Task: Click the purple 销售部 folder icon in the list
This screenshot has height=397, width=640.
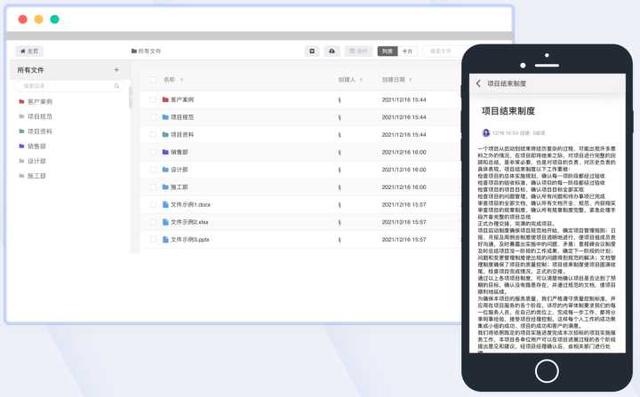Action: (x=165, y=152)
